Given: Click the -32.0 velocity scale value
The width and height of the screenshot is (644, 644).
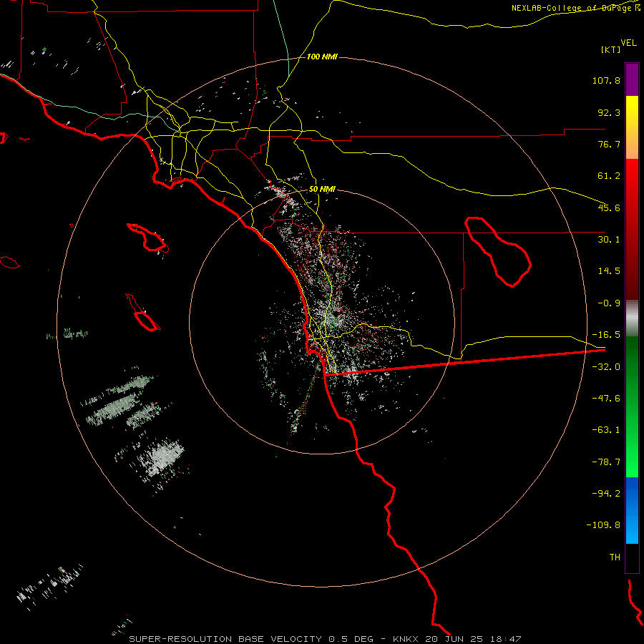Looking at the screenshot, I should 606,367.
